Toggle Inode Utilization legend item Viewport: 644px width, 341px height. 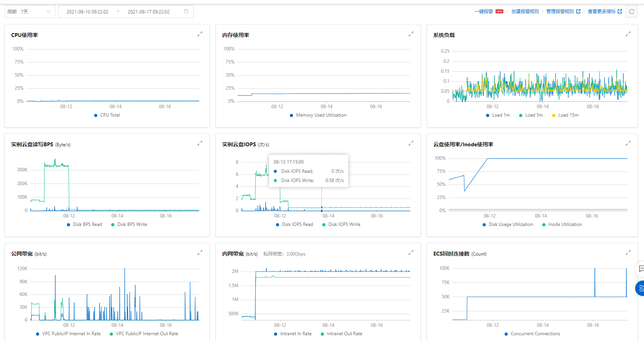point(562,224)
